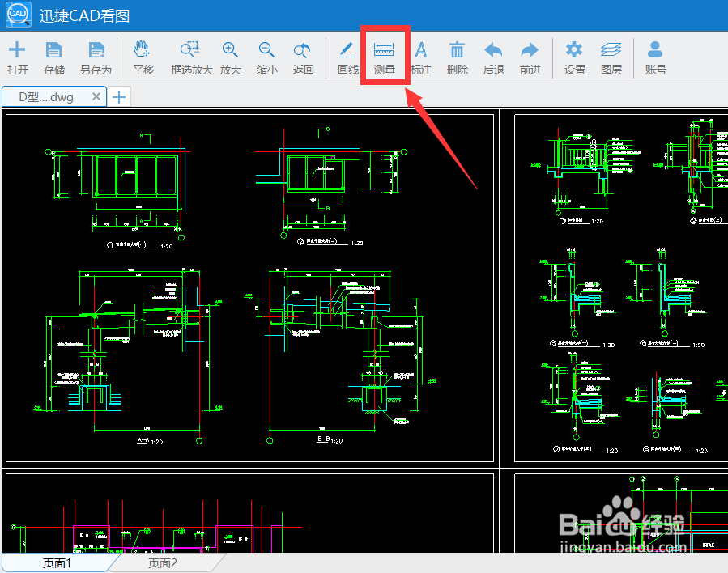This screenshot has height=573, width=728.
Task: Redo with the 前进 arrow
Action: tap(530, 58)
